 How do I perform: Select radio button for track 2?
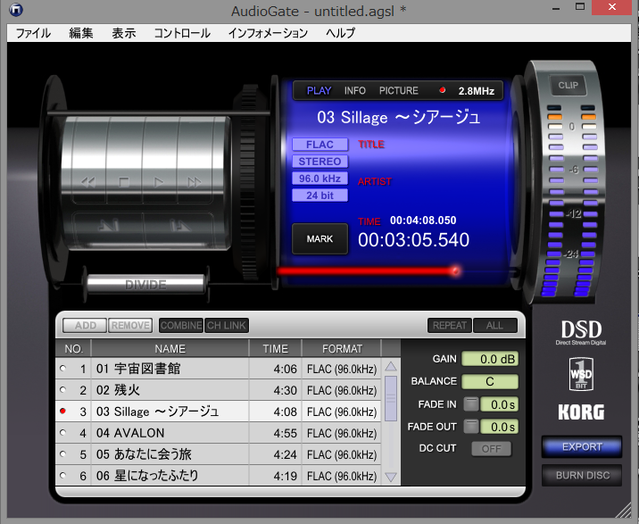click(63, 390)
